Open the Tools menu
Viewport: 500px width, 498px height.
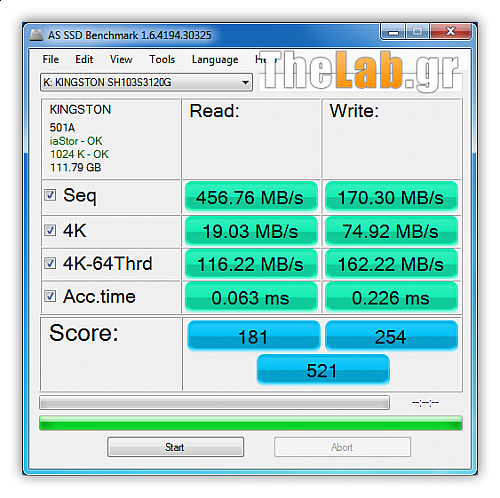point(162,59)
